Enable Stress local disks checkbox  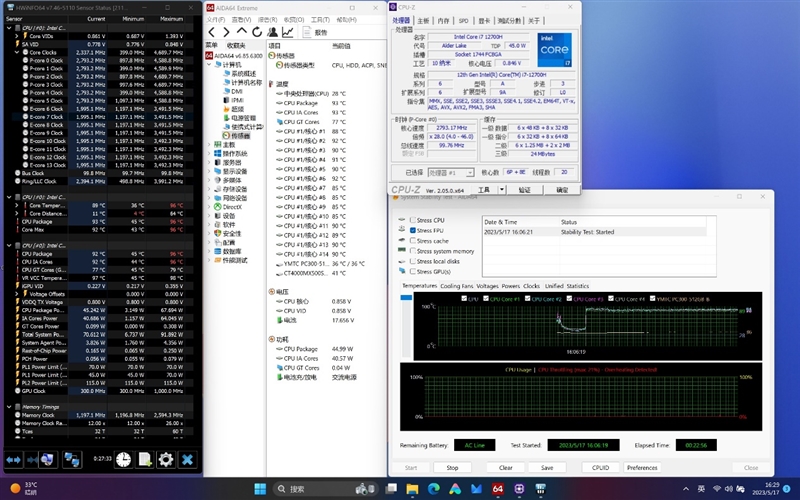point(413,261)
